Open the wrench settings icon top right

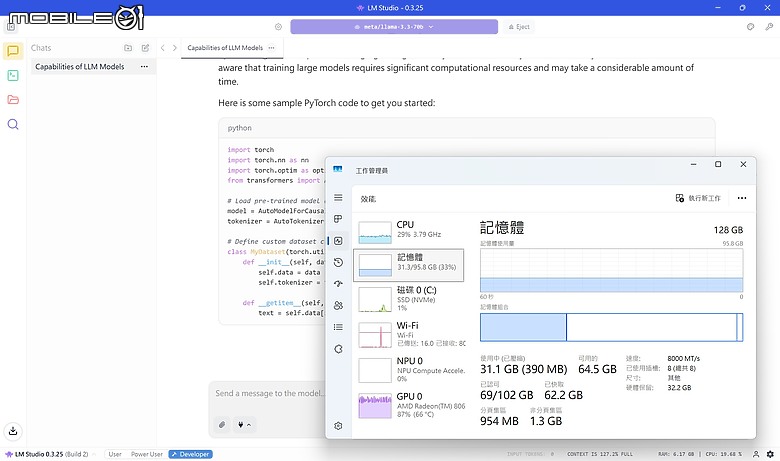[769, 27]
